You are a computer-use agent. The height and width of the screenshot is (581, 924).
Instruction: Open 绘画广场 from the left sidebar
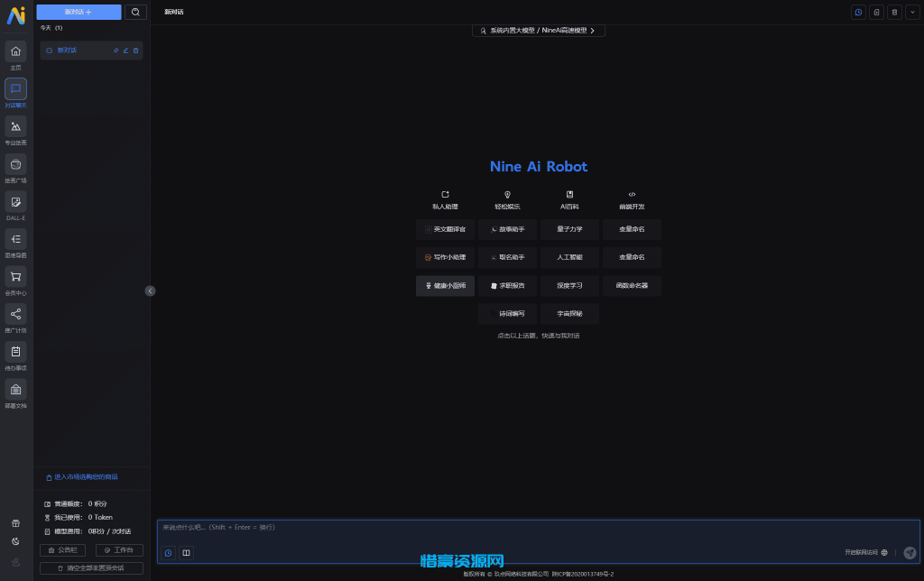pyautogui.click(x=15, y=166)
